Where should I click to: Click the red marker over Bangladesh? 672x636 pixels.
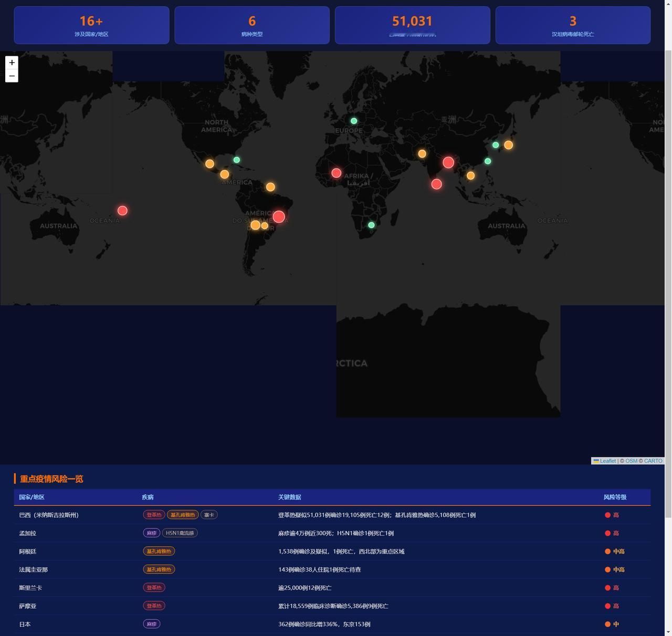pos(448,162)
